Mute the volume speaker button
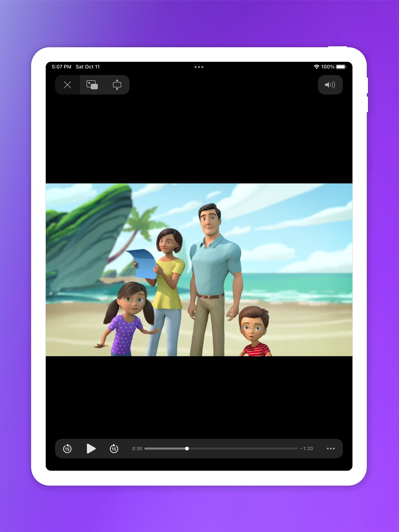Screen dimensions: 399x532 330,85
